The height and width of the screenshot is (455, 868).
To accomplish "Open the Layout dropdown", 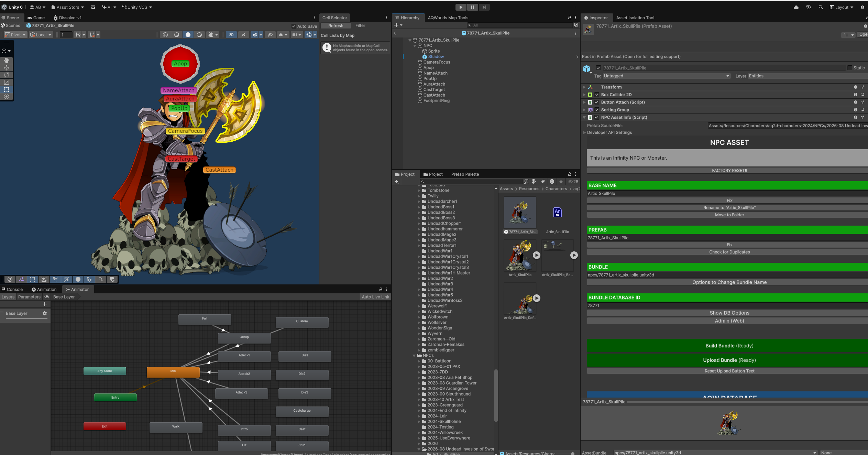I will point(841,7).
